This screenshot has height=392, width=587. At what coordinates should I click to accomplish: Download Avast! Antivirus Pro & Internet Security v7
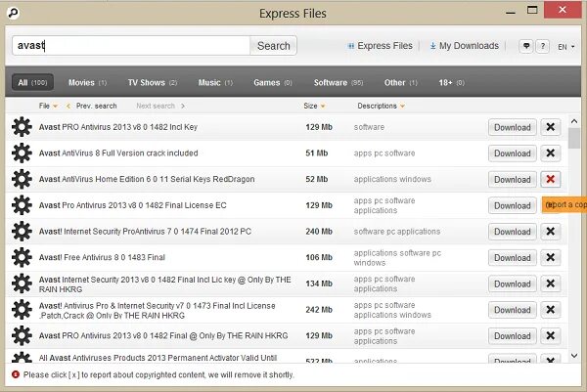pos(512,310)
